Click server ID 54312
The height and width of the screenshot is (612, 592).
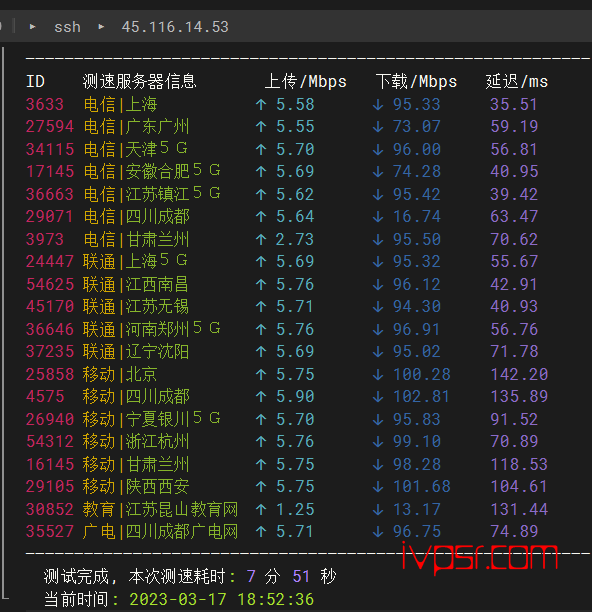click(x=50, y=441)
